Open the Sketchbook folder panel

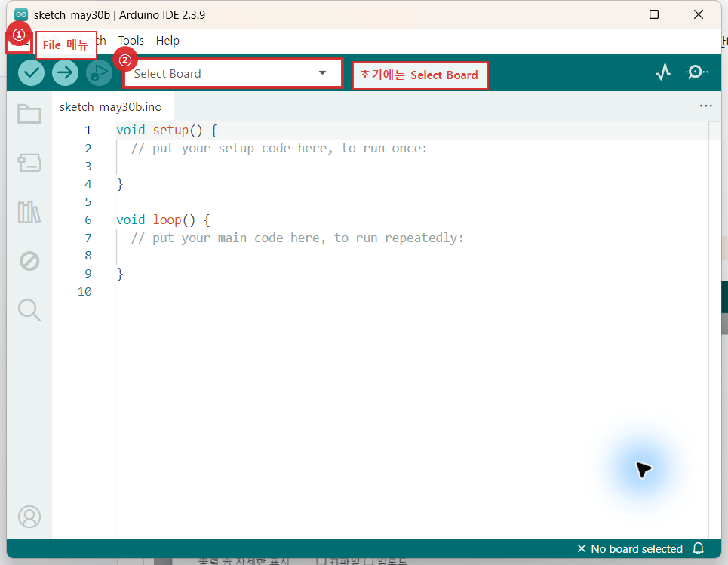[29, 114]
